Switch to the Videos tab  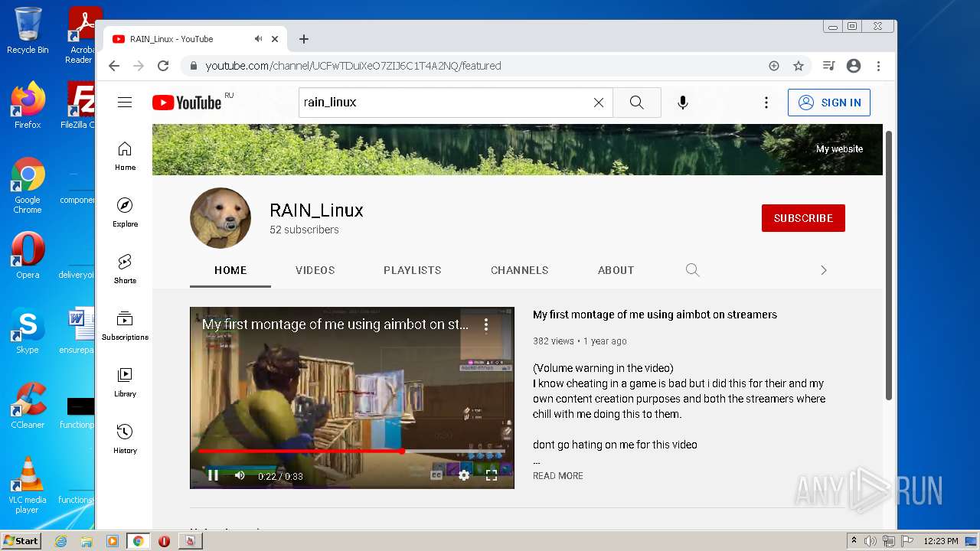(x=315, y=270)
